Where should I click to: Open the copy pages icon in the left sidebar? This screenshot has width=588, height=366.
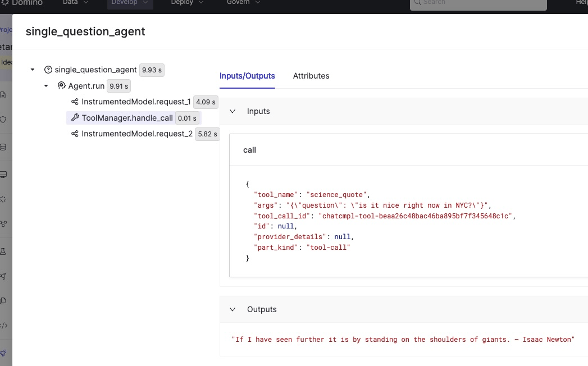click(3, 301)
